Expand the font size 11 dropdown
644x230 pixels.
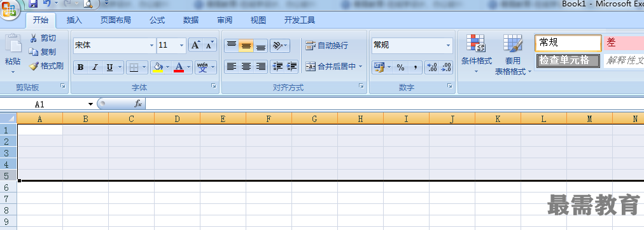click(182, 46)
